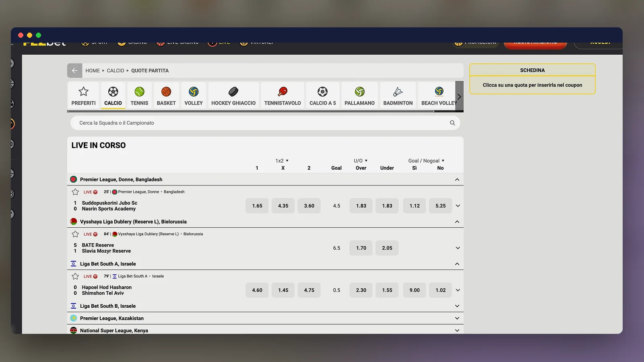Expand Liga Bet South B, Israele section
Viewport: 644px width, 362px height.
coord(457,306)
